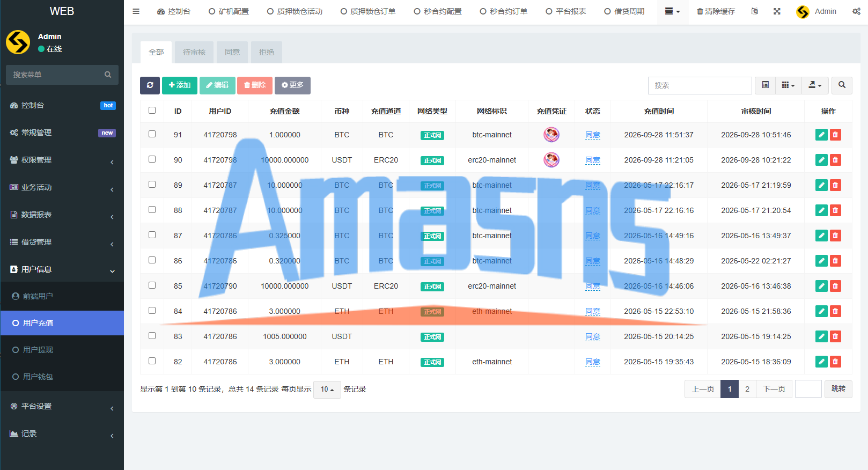Edit record 83 using pencil icon
The height and width of the screenshot is (470, 868).
(x=821, y=336)
